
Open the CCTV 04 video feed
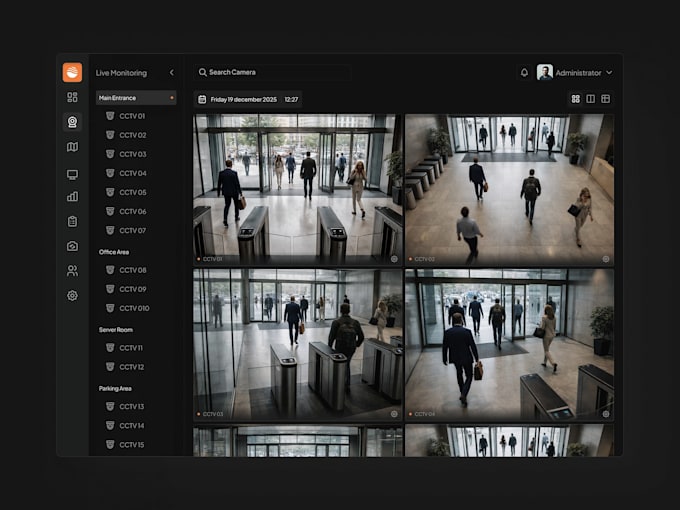coord(510,344)
